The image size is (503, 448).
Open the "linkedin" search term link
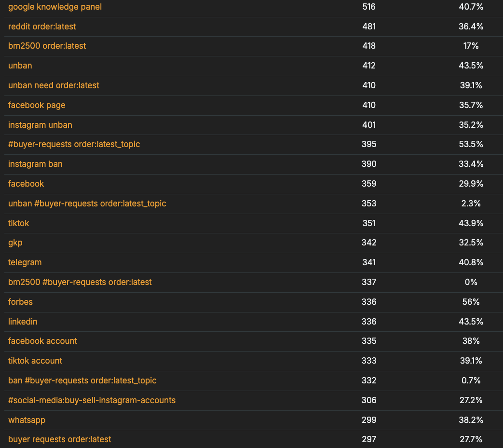click(23, 322)
